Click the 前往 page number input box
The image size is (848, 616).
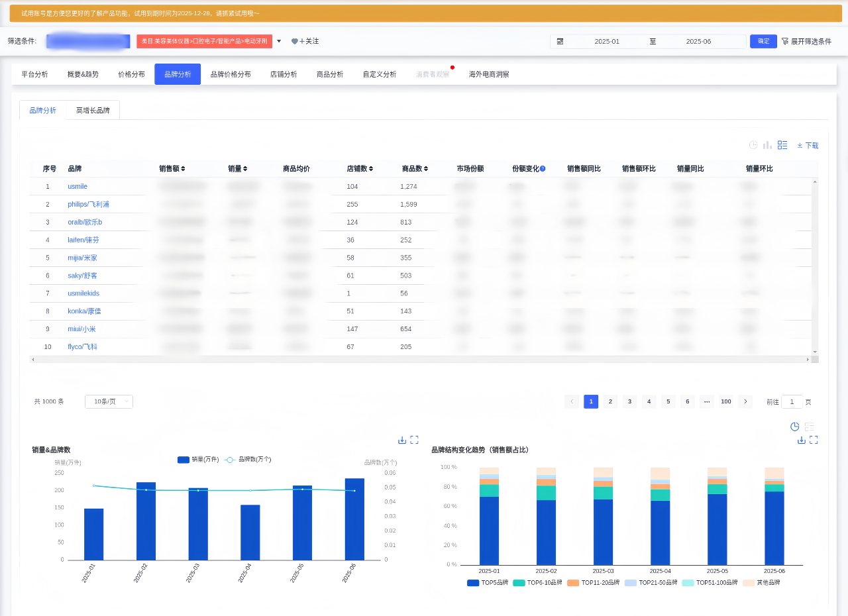pos(792,401)
